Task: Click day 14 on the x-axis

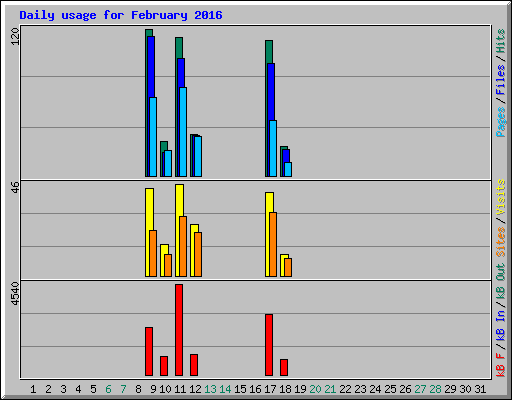Action: (x=225, y=389)
